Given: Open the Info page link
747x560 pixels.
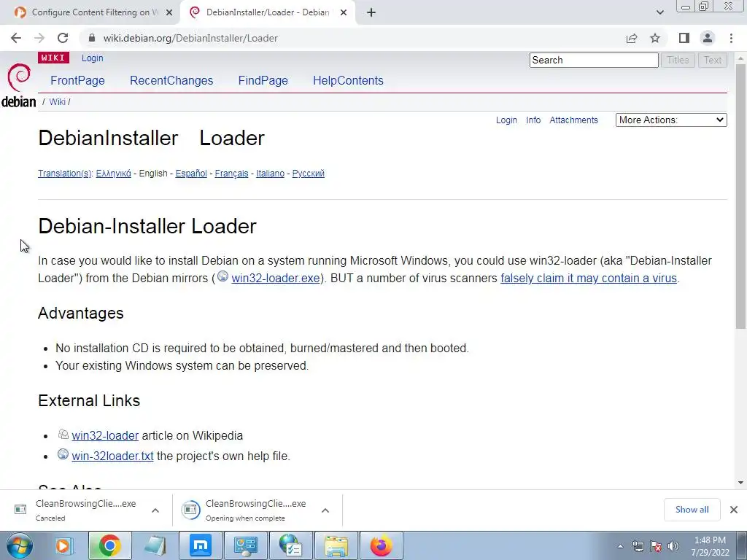Looking at the screenshot, I should click(x=533, y=120).
